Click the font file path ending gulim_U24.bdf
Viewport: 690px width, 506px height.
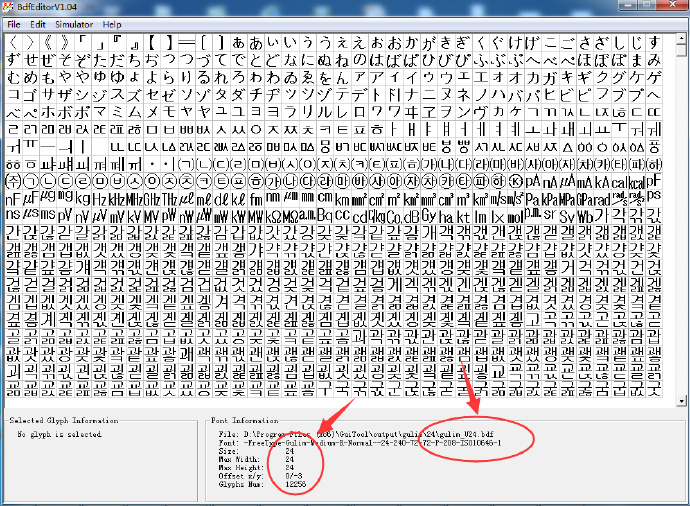369,434
